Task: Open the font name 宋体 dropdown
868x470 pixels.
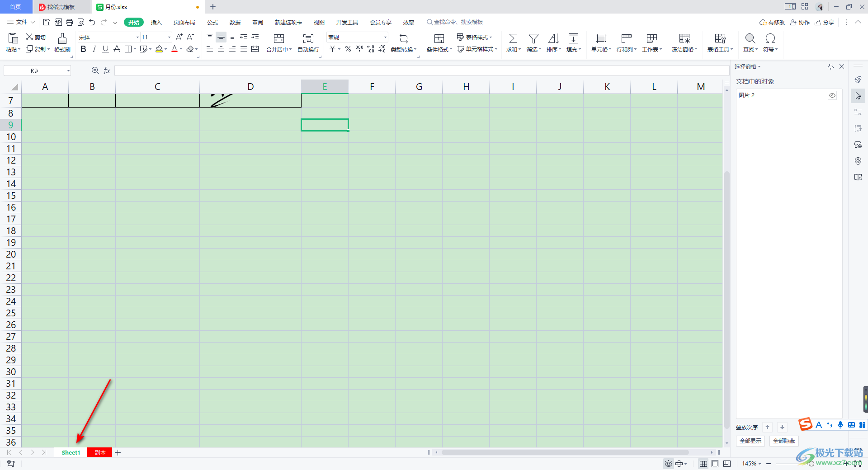Action: tap(137, 37)
